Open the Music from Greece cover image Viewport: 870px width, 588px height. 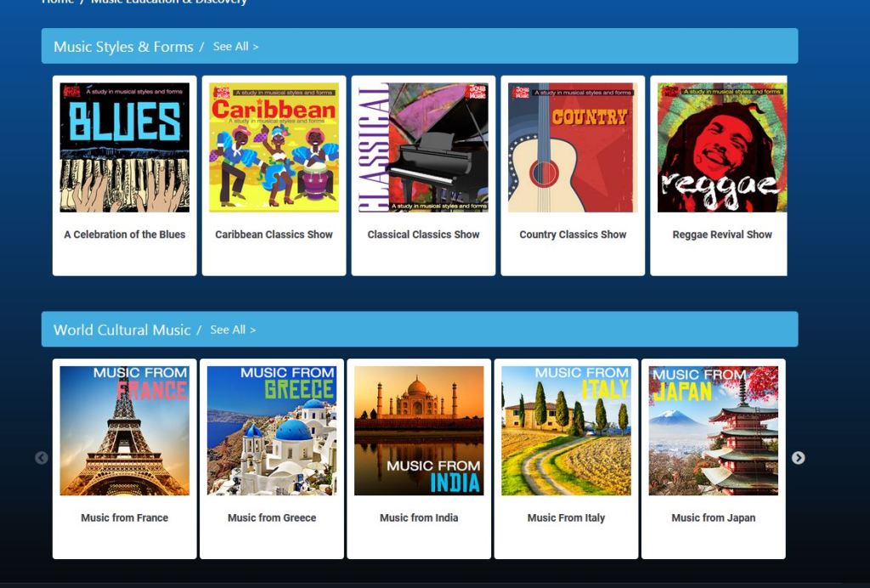272,431
